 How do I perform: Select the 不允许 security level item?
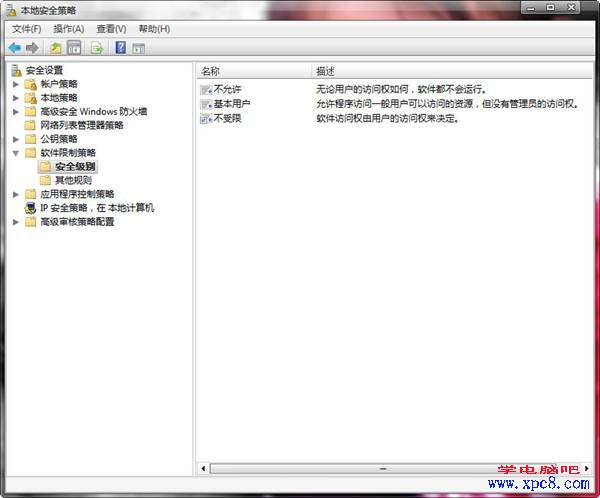tap(227, 90)
